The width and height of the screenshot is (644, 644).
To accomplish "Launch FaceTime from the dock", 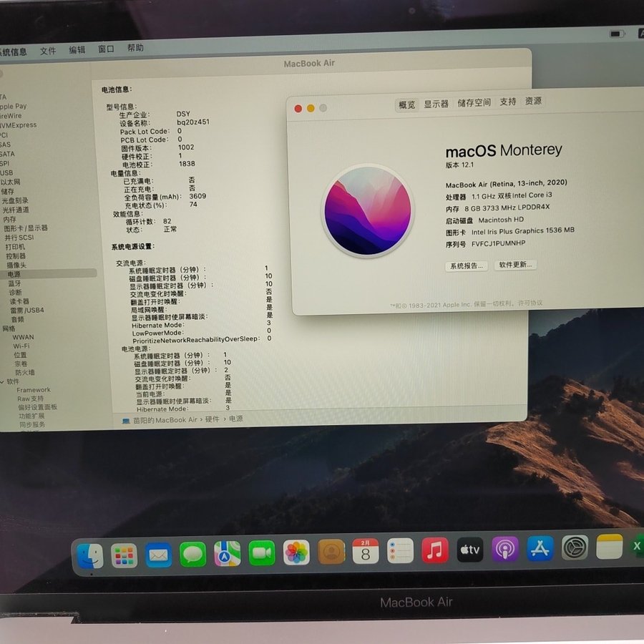I will point(262,552).
